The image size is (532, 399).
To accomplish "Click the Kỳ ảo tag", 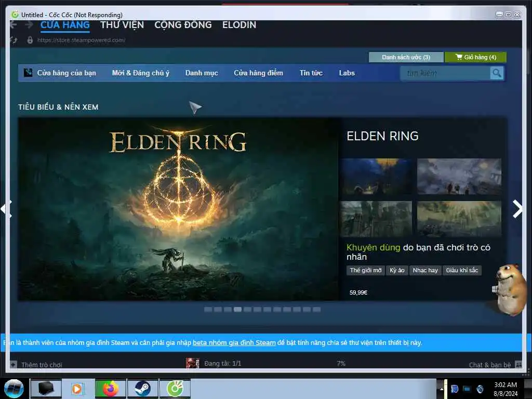I will click(397, 270).
